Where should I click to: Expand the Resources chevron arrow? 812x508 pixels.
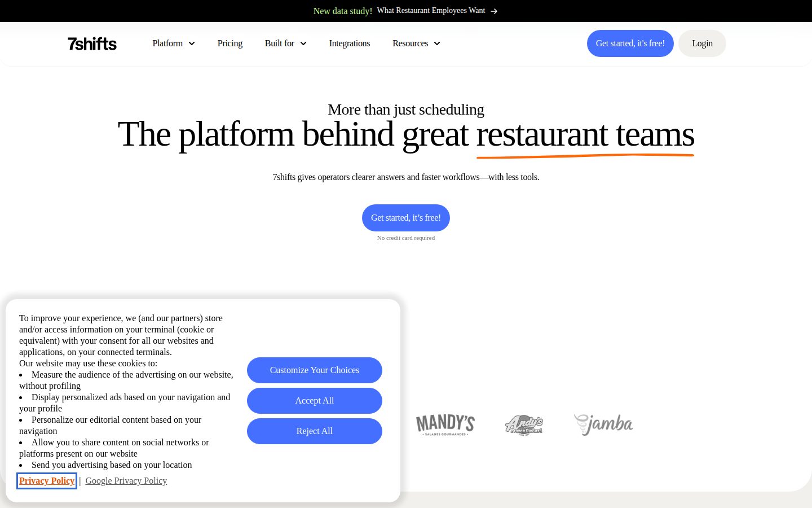click(x=437, y=43)
